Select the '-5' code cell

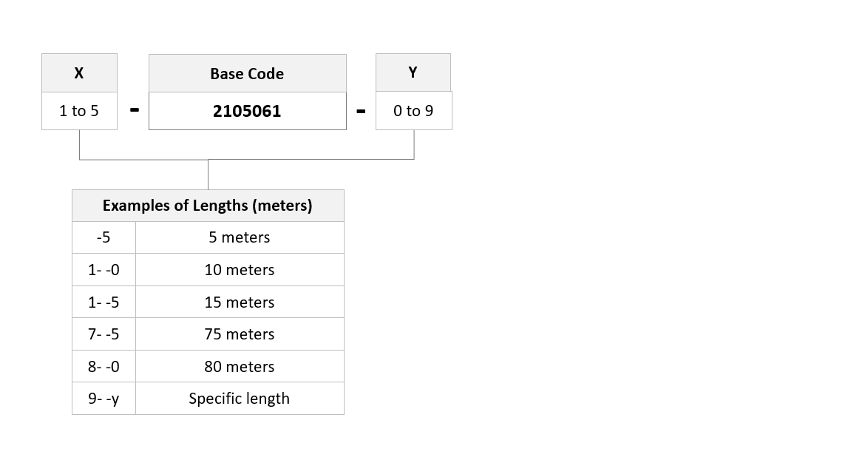pos(104,237)
